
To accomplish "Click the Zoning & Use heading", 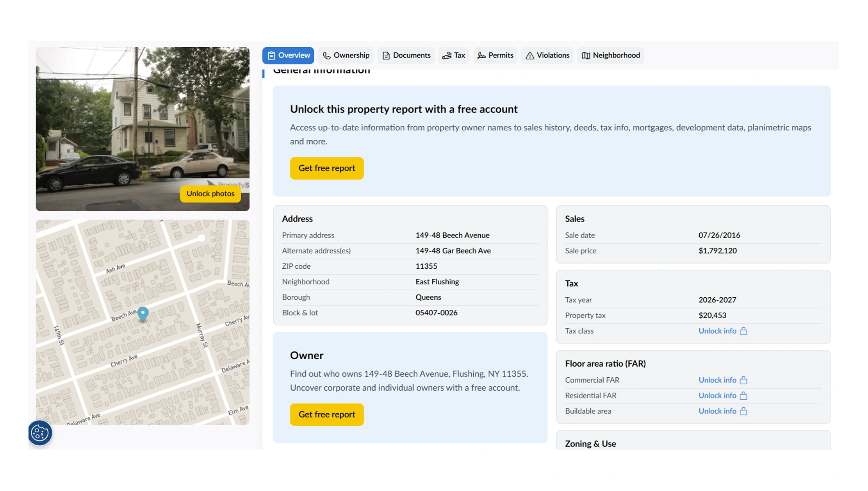I will 590,444.
